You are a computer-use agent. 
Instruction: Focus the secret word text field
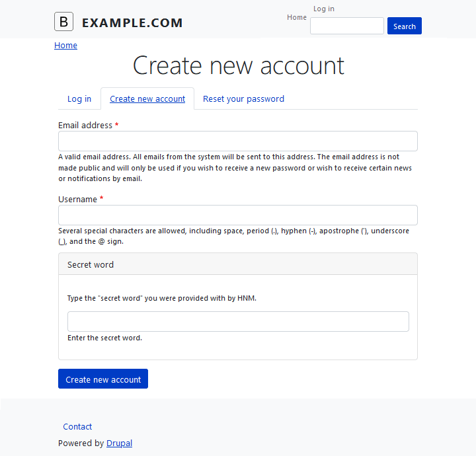point(238,321)
